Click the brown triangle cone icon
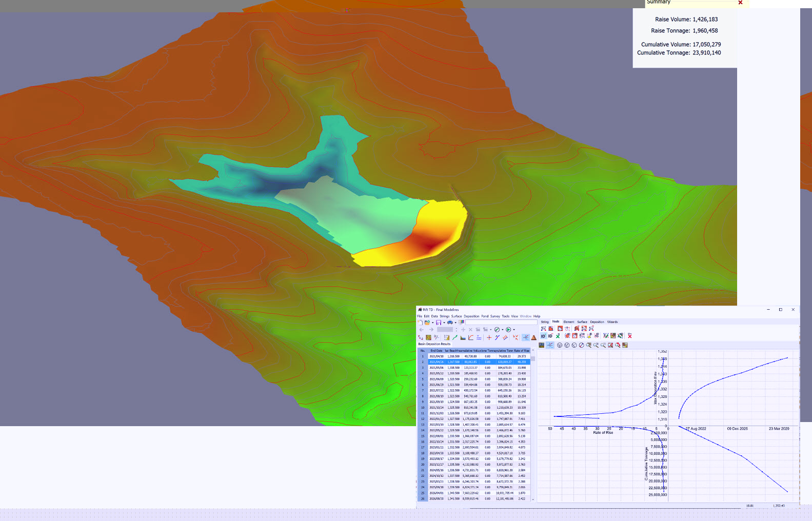The image size is (812, 521). click(x=533, y=337)
